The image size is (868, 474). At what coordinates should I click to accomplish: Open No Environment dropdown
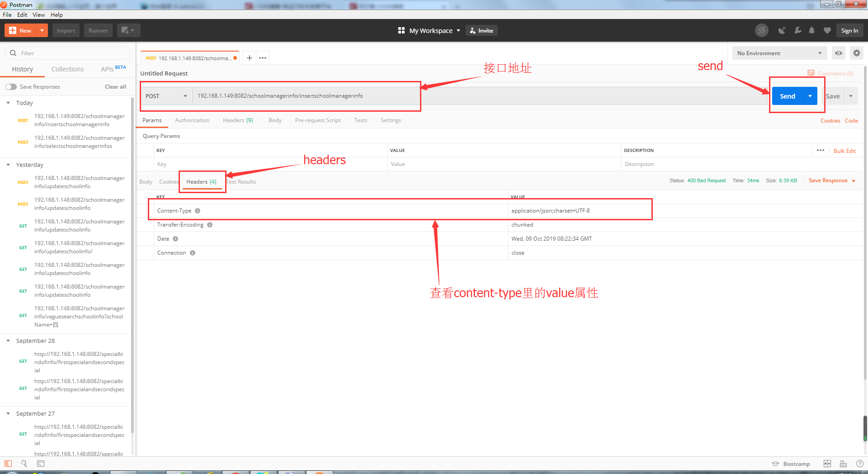point(779,53)
